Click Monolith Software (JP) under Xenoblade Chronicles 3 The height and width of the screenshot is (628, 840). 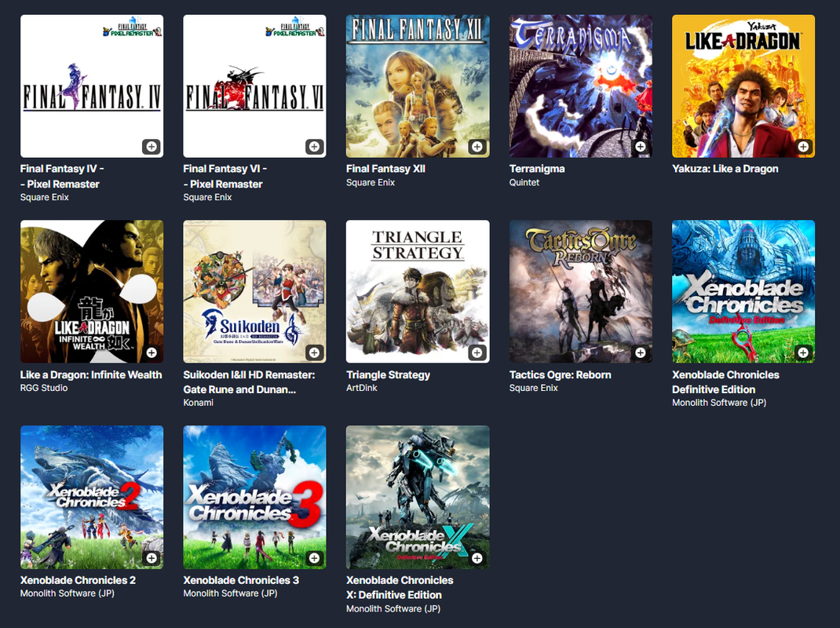(x=230, y=593)
